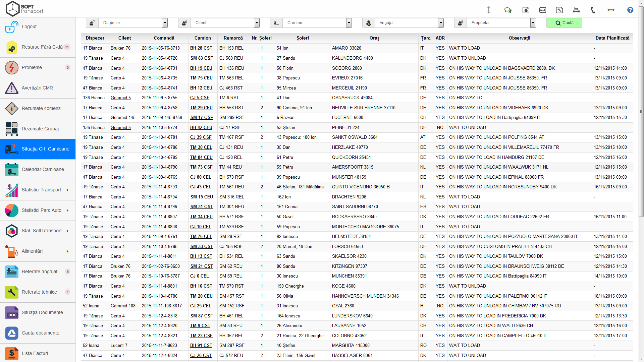The height and width of the screenshot is (362, 644).
Task: Select Situația Crt. Camioane menu item
Action: pos(38,149)
